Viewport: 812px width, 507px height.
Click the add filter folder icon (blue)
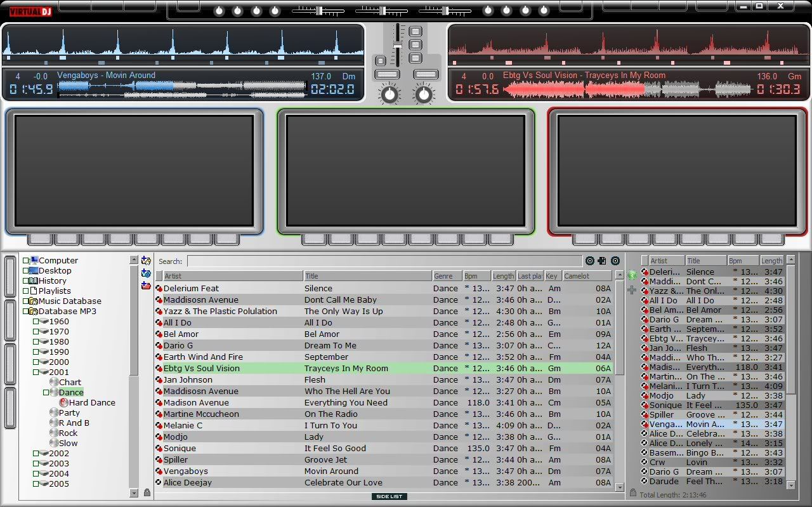click(146, 273)
